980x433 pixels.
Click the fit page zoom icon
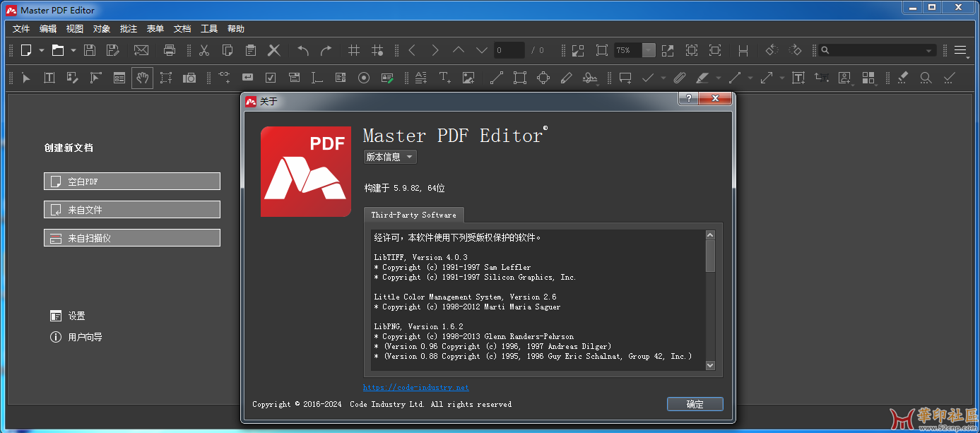point(692,50)
